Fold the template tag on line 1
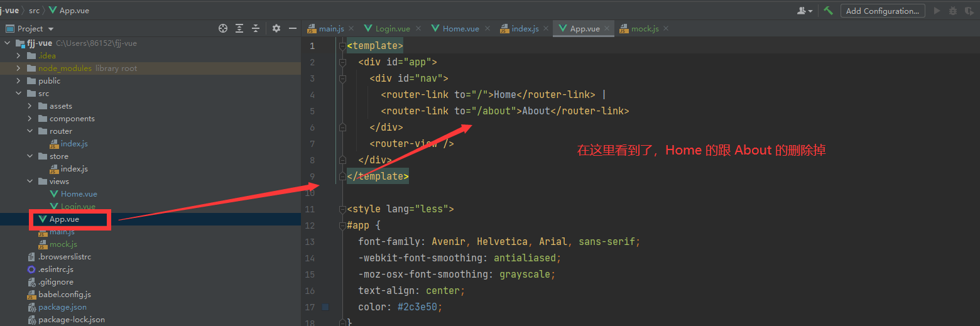The image size is (980, 326). (342, 46)
